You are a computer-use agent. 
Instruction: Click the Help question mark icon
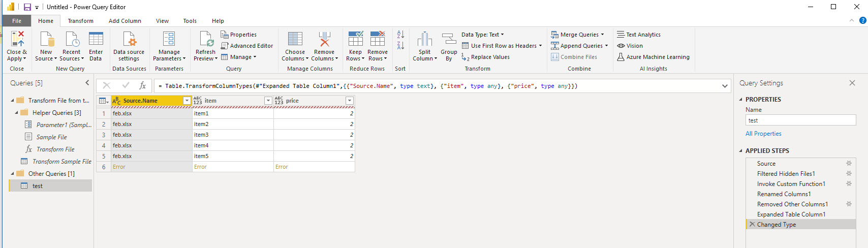pyautogui.click(x=862, y=20)
